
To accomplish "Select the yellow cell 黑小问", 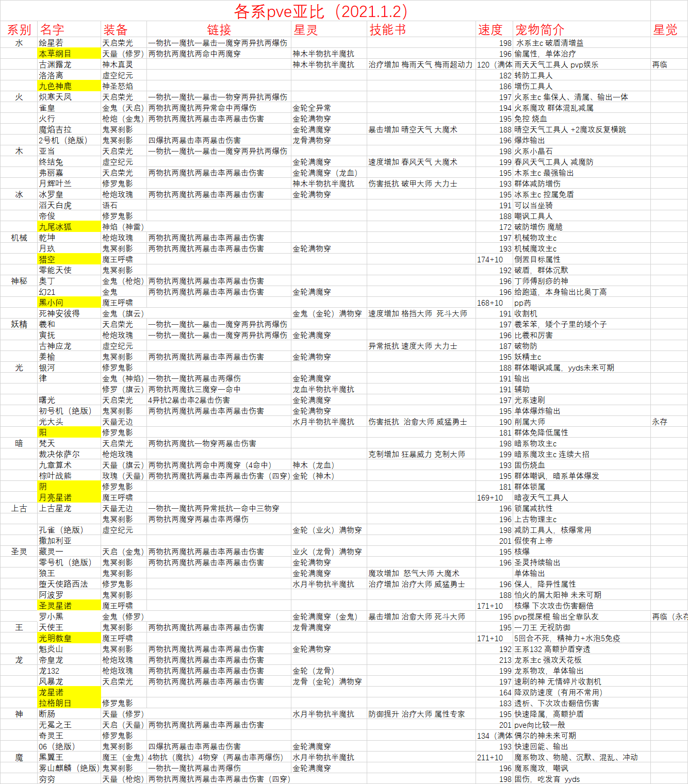I will (x=69, y=303).
